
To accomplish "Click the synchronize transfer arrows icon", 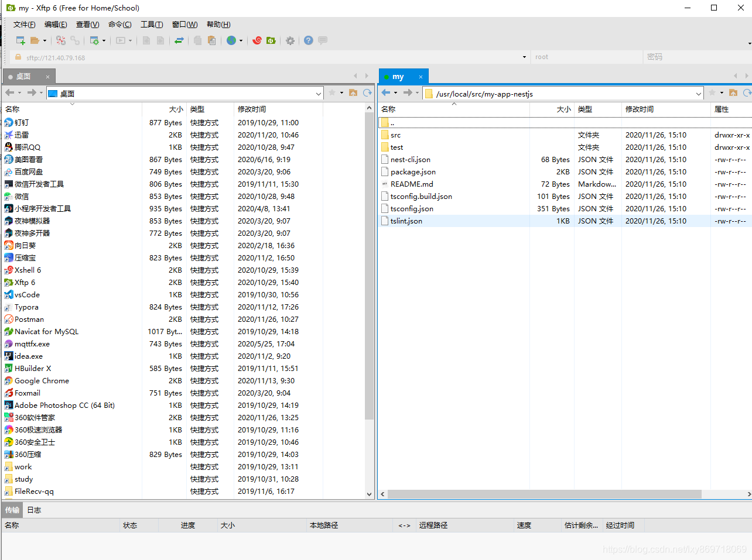I will coord(179,40).
